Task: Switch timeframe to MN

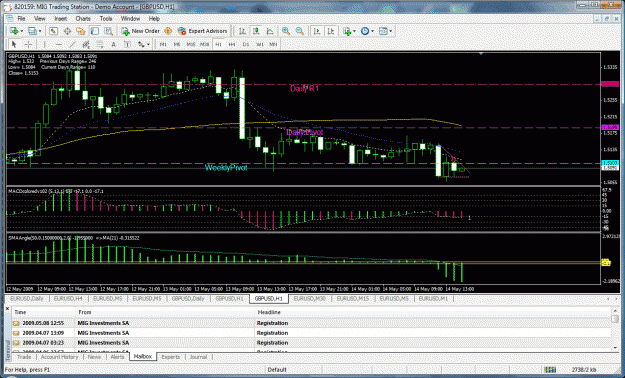Action: click(x=273, y=44)
